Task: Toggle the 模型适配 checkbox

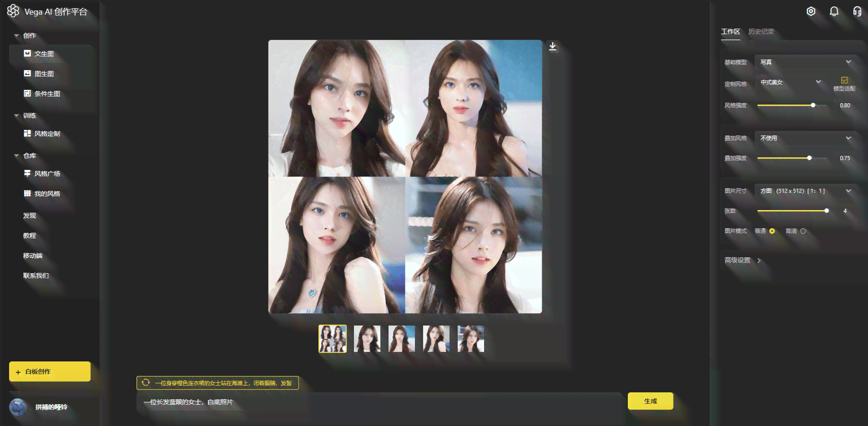Action: pos(844,80)
